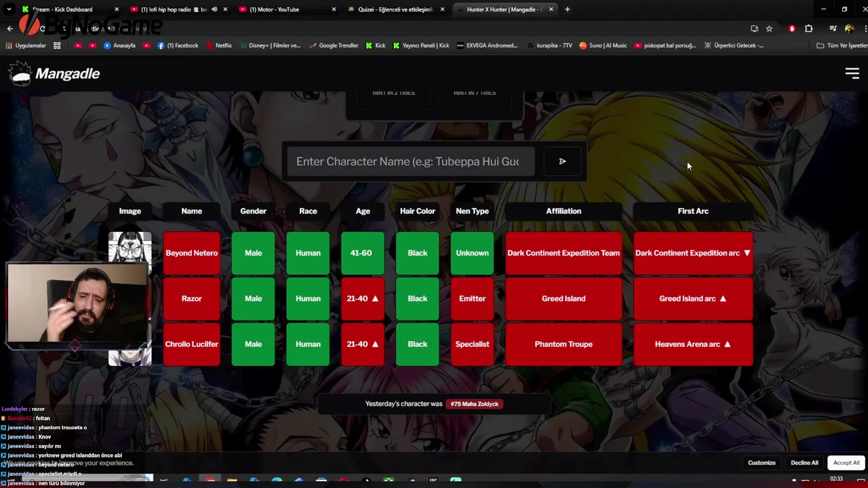Click the Beyond Netero name cell
The width and height of the screenshot is (868, 488).
(192, 253)
